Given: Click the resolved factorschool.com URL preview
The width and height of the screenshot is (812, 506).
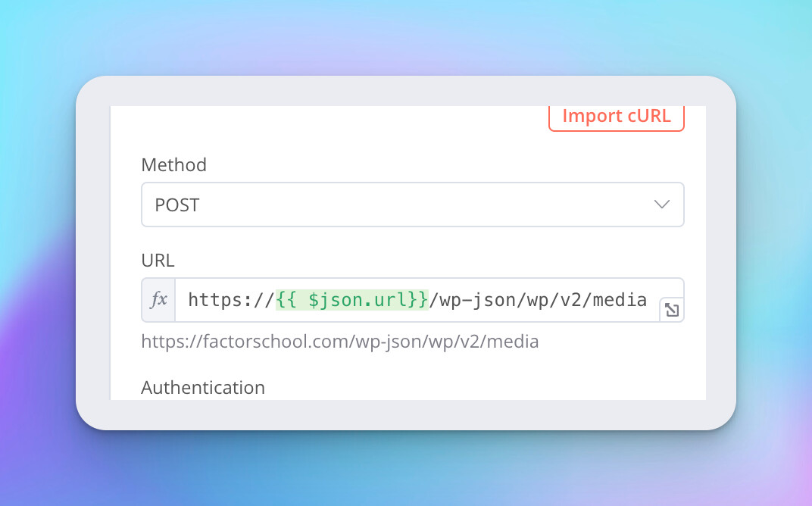Looking at the screenshot, I should coord(340,342).
